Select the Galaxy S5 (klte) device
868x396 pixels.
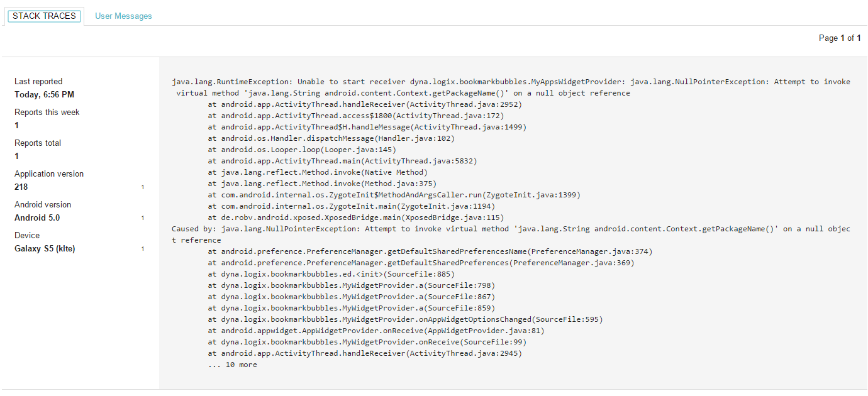click(x=45, y=249)
